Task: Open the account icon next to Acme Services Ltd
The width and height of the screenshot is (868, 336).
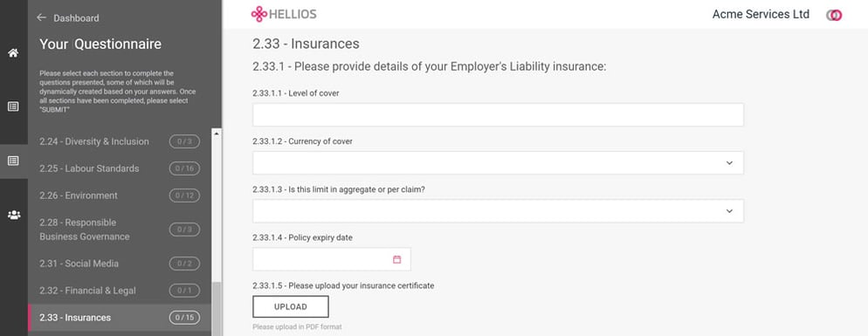Action: [x=834, y=16]
